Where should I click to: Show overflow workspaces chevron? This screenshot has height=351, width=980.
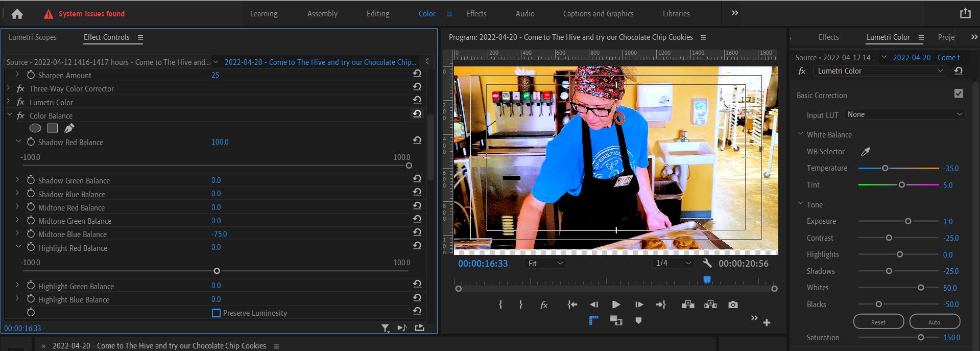[735, 13]
